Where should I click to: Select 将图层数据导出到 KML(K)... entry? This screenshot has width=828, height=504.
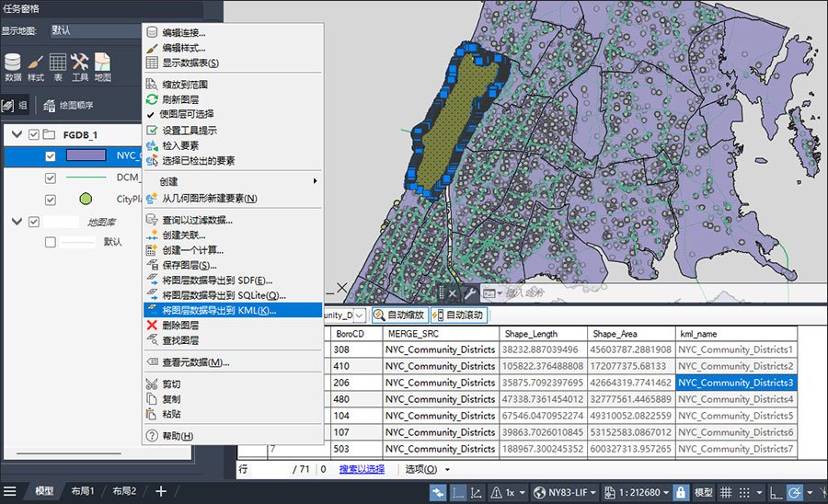pos(234,310)
